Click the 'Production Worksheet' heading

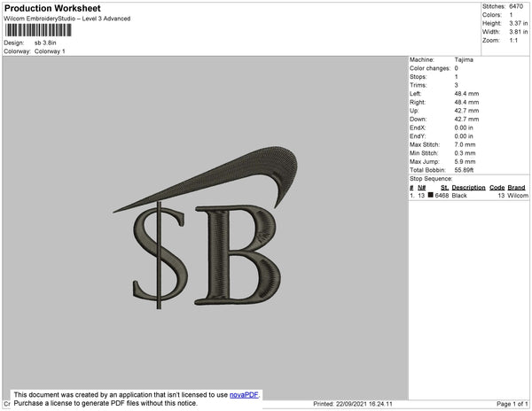pyautogui.click(x=52, y=9)
